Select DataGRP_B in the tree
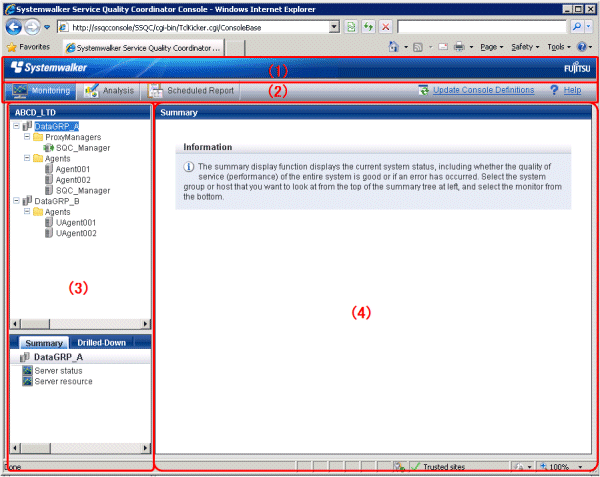This screenshot has height=477, width=600. [x=57, y=201]
